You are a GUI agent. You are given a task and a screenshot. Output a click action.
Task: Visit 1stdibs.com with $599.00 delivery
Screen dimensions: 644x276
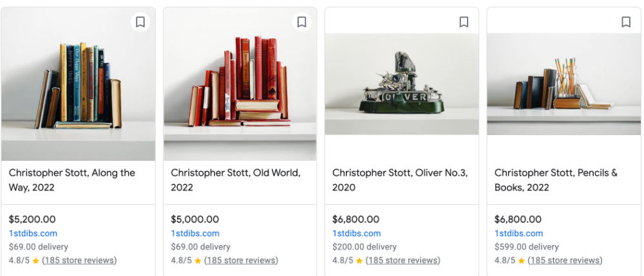pos(519,234)
